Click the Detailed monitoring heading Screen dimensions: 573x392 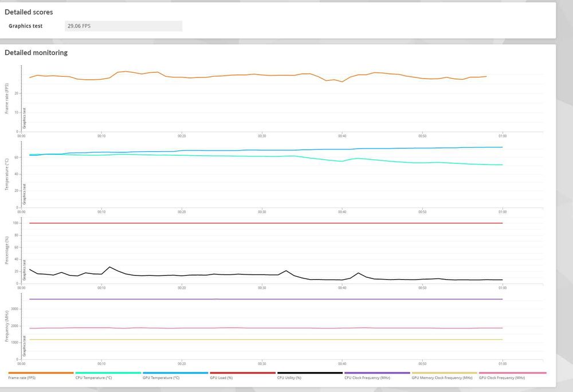[36, 53]
